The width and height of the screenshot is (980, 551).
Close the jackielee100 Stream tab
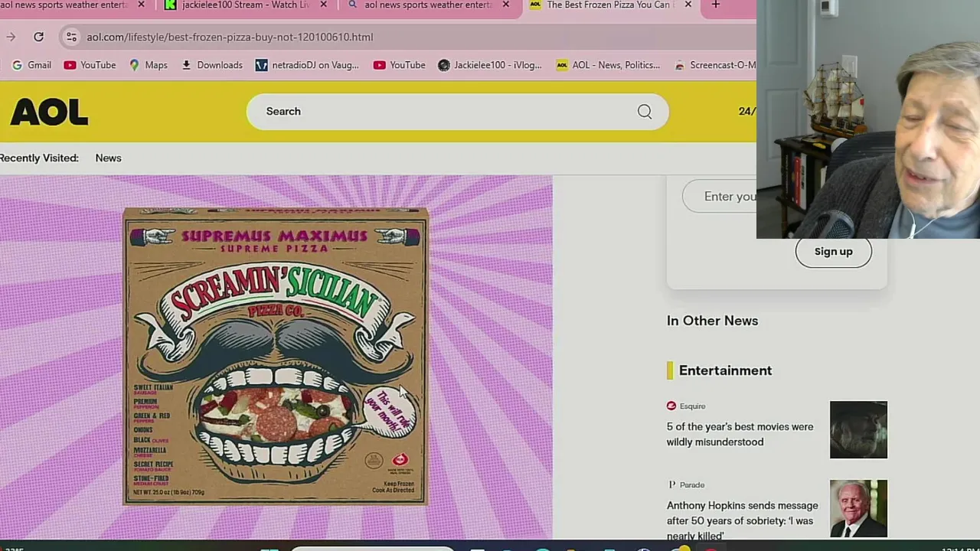pos(323,5)
